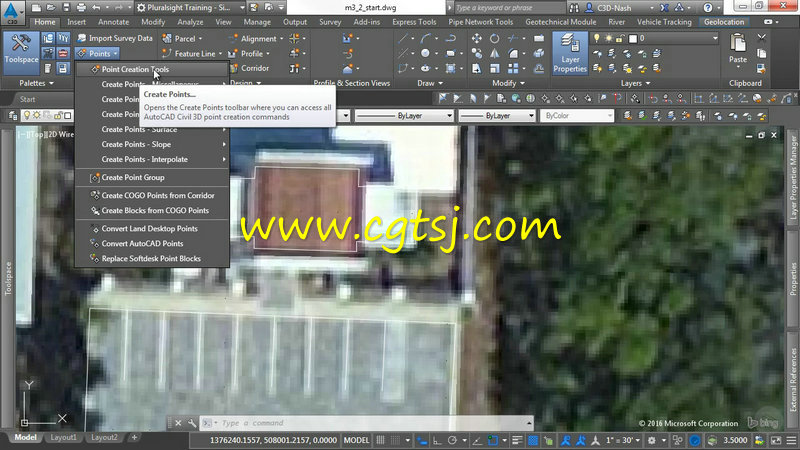Click the status bar workspace gear icon
Screen dimensions: 800x450
click(652, 440)
